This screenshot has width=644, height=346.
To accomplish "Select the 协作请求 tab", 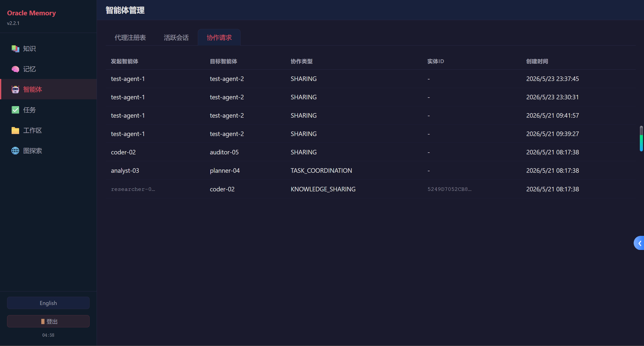I will [219, 37].
